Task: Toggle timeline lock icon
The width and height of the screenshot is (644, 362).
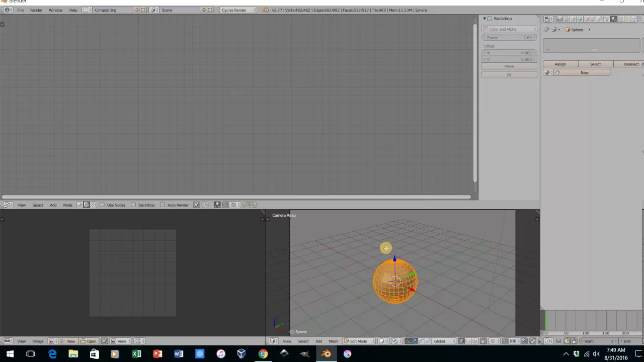Action: coord(574,341)
